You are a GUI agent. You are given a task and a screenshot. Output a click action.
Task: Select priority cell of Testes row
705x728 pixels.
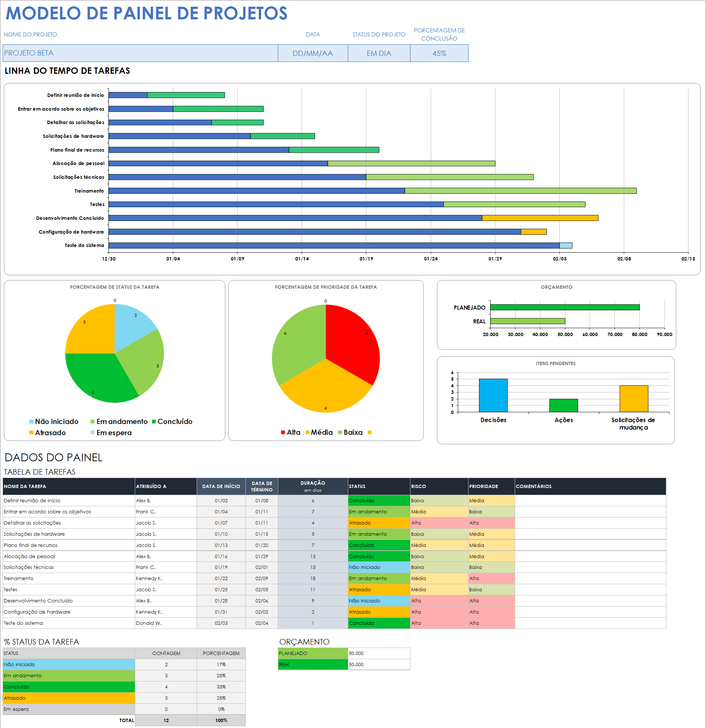(491, 590)
